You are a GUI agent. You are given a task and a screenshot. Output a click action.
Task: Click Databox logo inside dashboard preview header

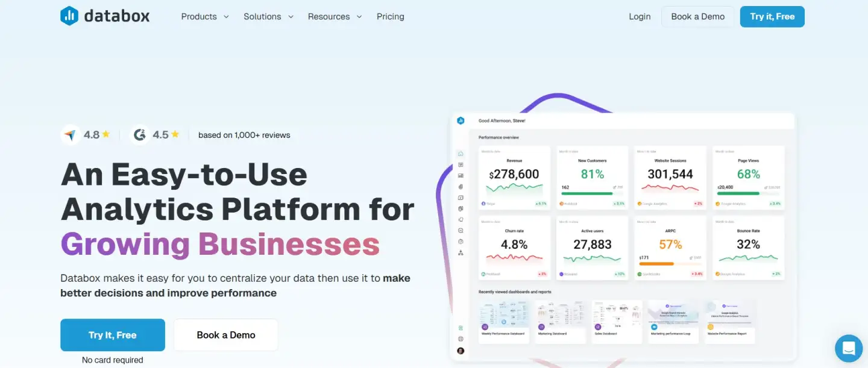tap(461, 120)
